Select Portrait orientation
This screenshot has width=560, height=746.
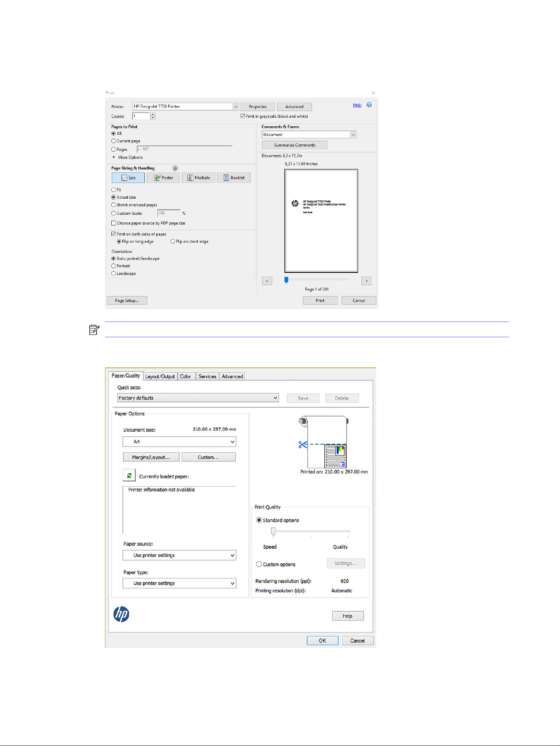[x=113, y=266]
